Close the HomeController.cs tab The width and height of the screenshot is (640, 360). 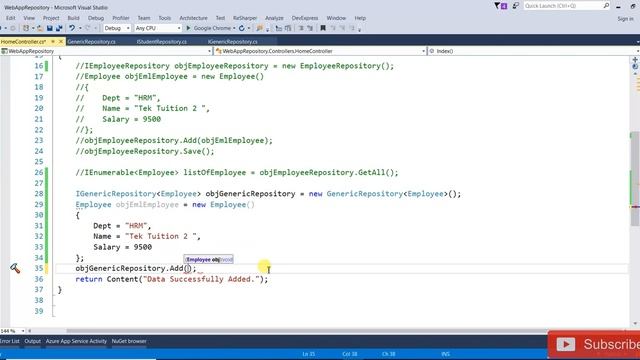(x=61, y=41)
